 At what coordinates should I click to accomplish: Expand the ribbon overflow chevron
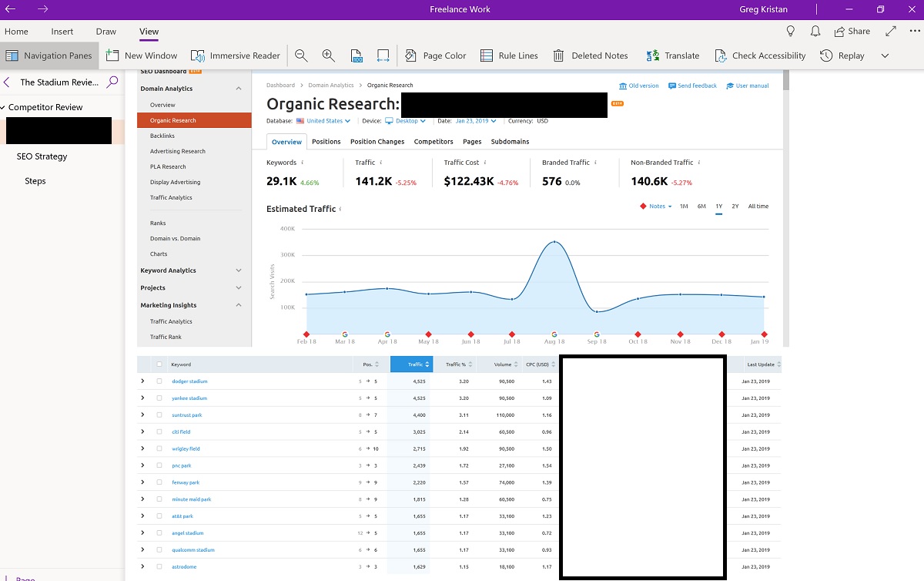[885, 55]
